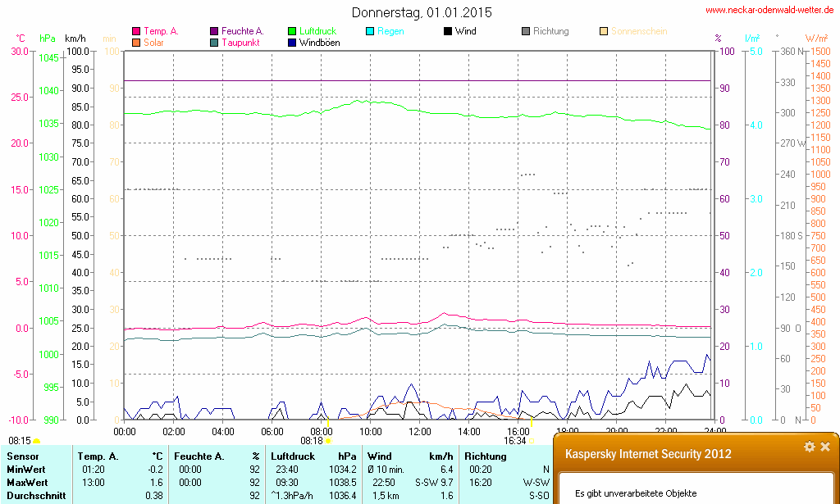Viewport: 840px width, 504px height.
Task: Click the pink Temp. A. legend swatch
Action: [135, 32]
